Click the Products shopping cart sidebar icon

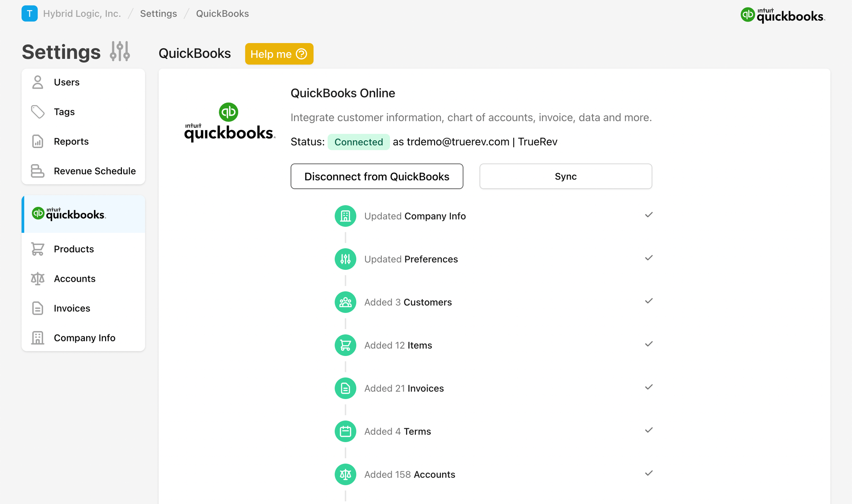(37, 249)
